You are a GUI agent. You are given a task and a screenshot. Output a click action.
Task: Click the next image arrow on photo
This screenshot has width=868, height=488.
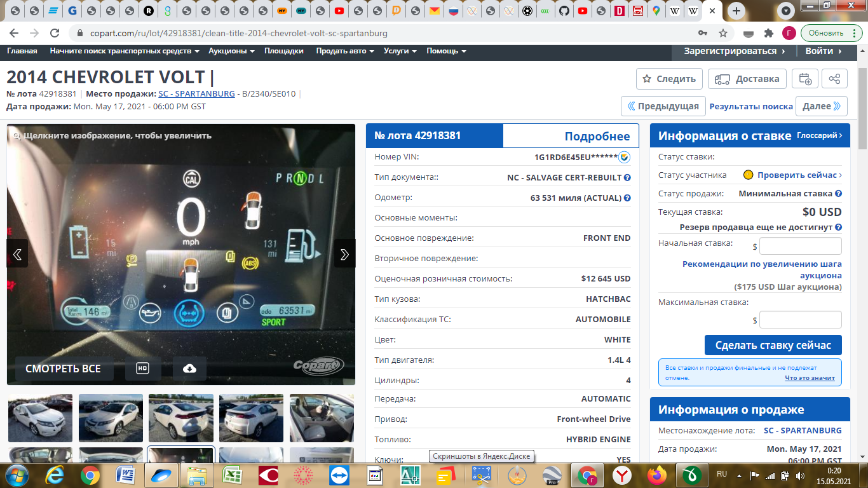(344, 254)
